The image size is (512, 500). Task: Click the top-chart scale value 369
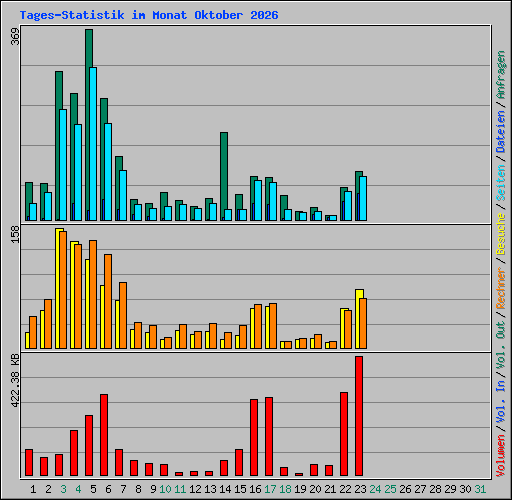(x=15, y=37)
